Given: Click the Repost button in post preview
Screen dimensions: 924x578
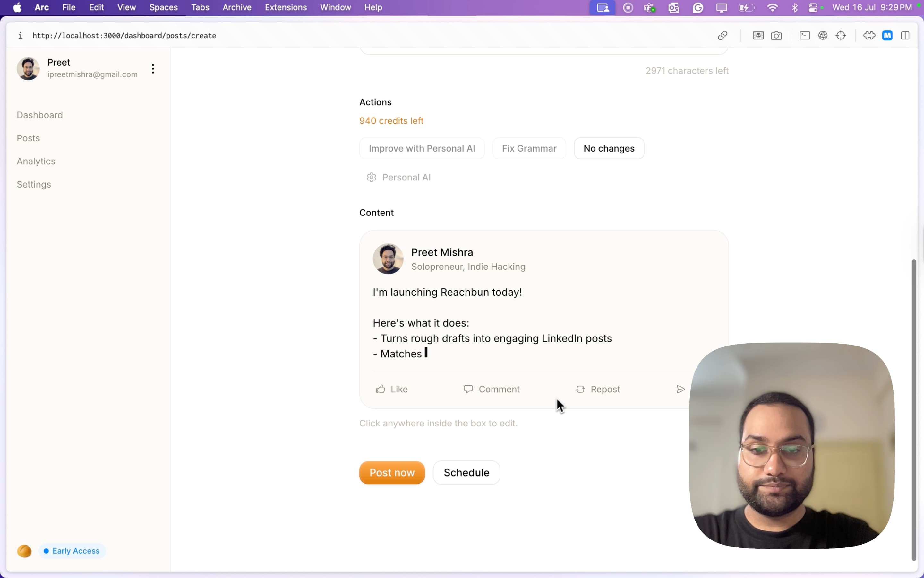Looking at the screenshot, I should 597,389.
